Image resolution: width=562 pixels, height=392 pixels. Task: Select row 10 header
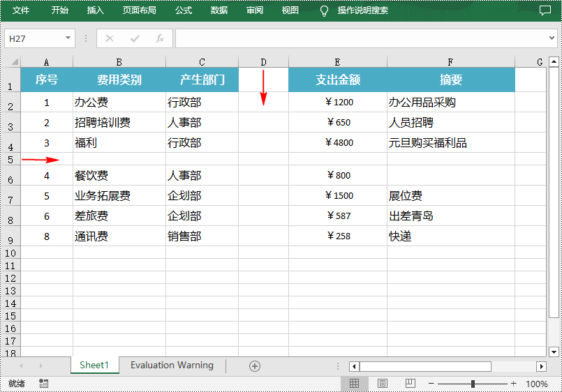coord(10,252)
